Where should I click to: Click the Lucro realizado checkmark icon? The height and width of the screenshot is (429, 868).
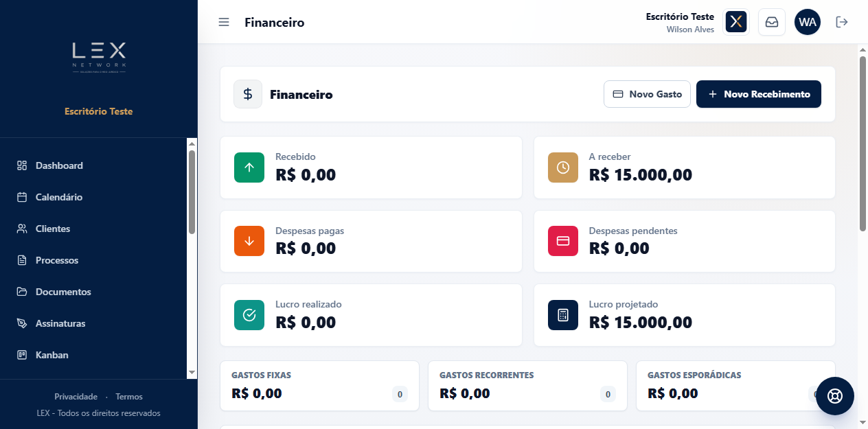(249, 315)
